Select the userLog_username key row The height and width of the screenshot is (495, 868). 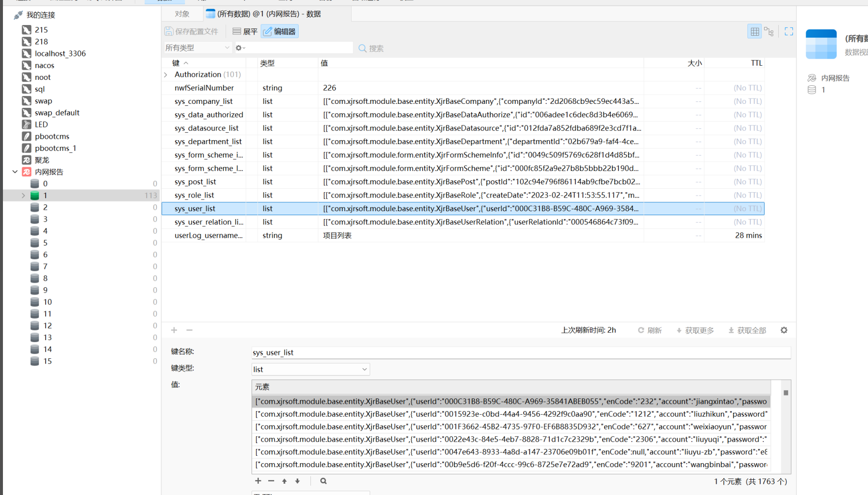[x=463, y=235]
